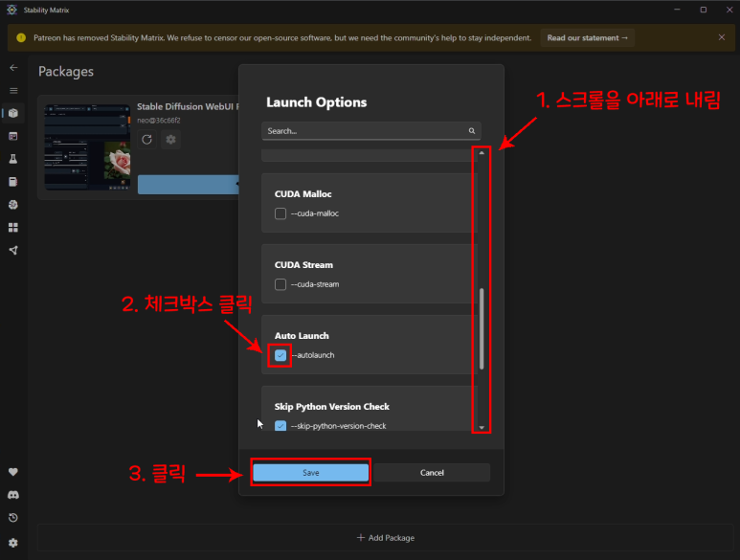Viewport: 740px width, 560px height.
Task: Click the Skip Python Version Check heading
Action: [332, 406]
